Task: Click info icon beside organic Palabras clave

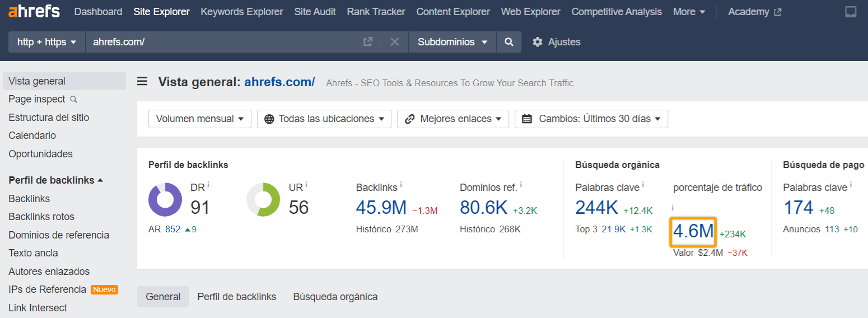Action: [643, 184]
